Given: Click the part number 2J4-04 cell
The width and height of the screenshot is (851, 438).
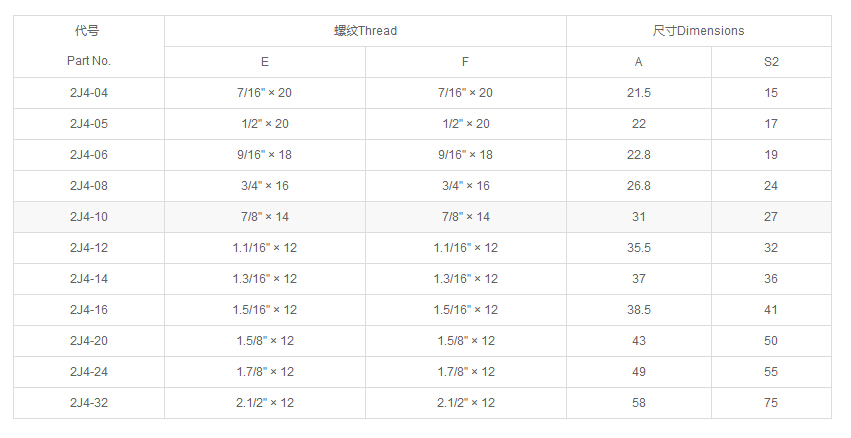Looking at the screenshot, I should pyautogui.click(x=89, y=93).
